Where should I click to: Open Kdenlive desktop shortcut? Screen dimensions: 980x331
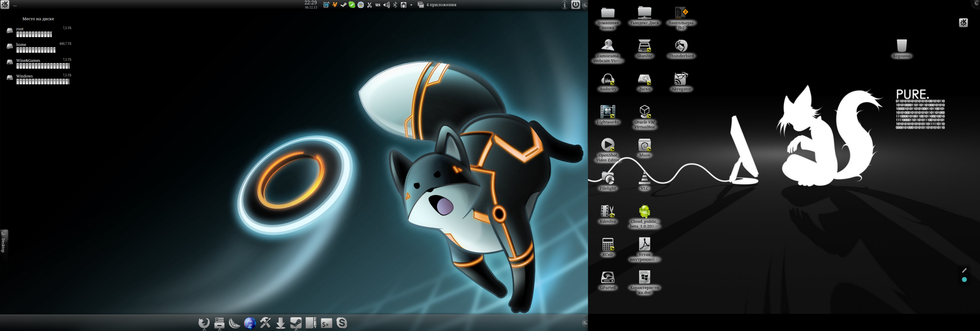pos(608,215)
